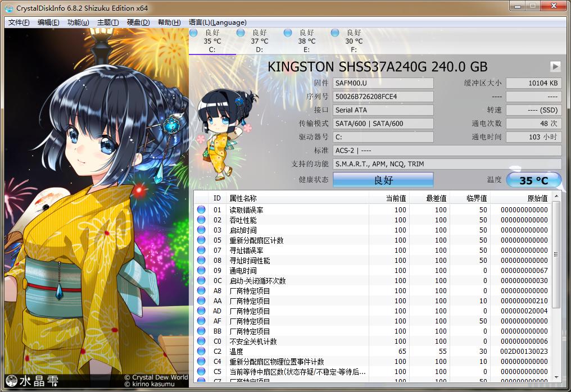Select drive E: health status icon

pos(288,33)
